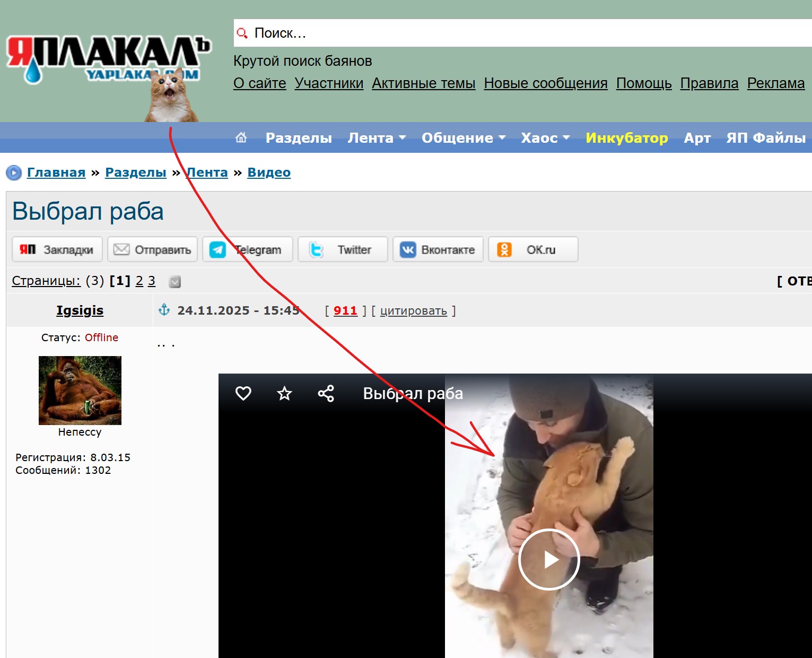The image size is (812, 658).
Task: Click the anchor post link icon
Action: tap(164, 310)
